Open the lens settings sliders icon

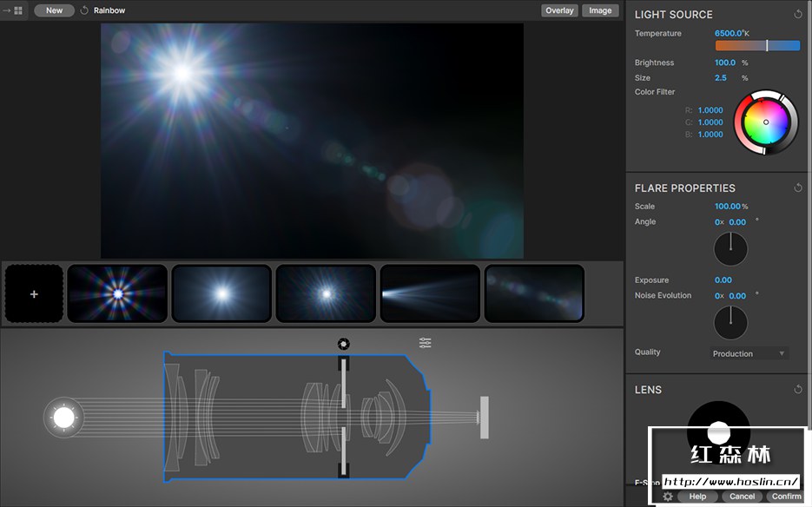(426, 343)
